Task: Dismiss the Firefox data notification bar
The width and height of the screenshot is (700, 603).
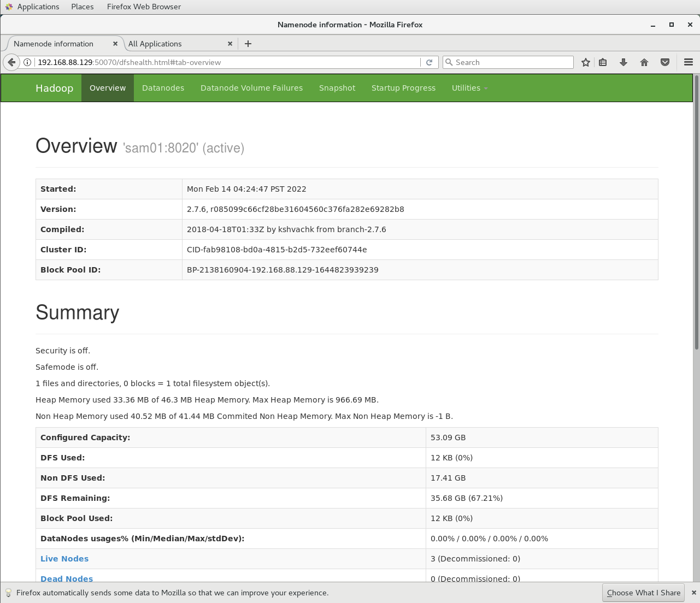Action: click(x=694, y=593)
